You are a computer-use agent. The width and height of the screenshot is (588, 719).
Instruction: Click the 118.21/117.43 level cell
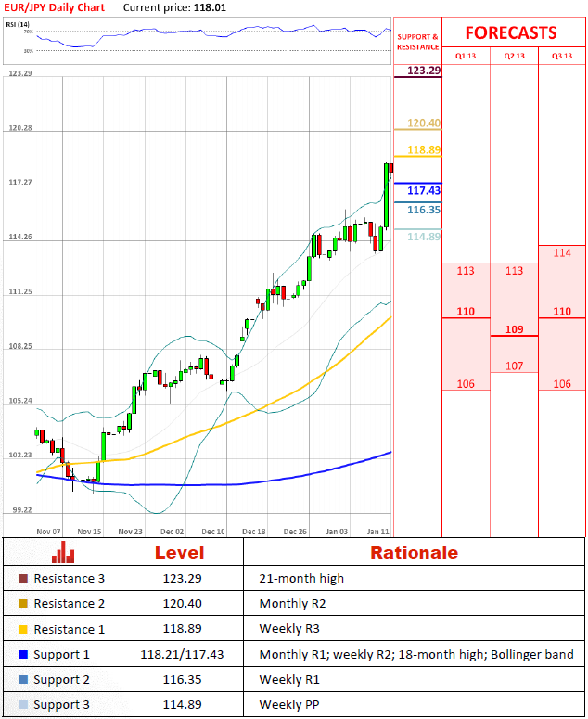[x=182, y=654]
